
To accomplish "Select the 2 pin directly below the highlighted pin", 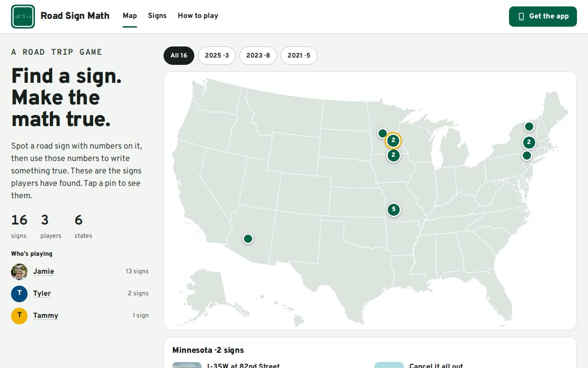I will (393, 155).
